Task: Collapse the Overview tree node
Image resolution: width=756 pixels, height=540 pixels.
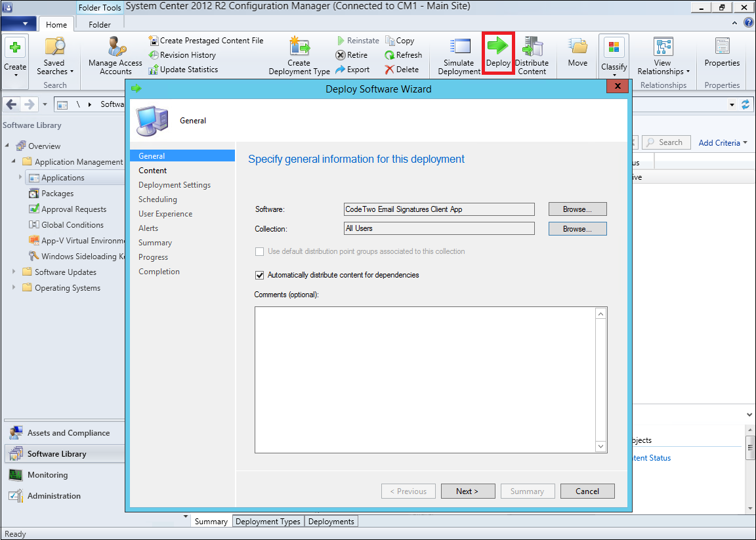Action: coord(7,146)
